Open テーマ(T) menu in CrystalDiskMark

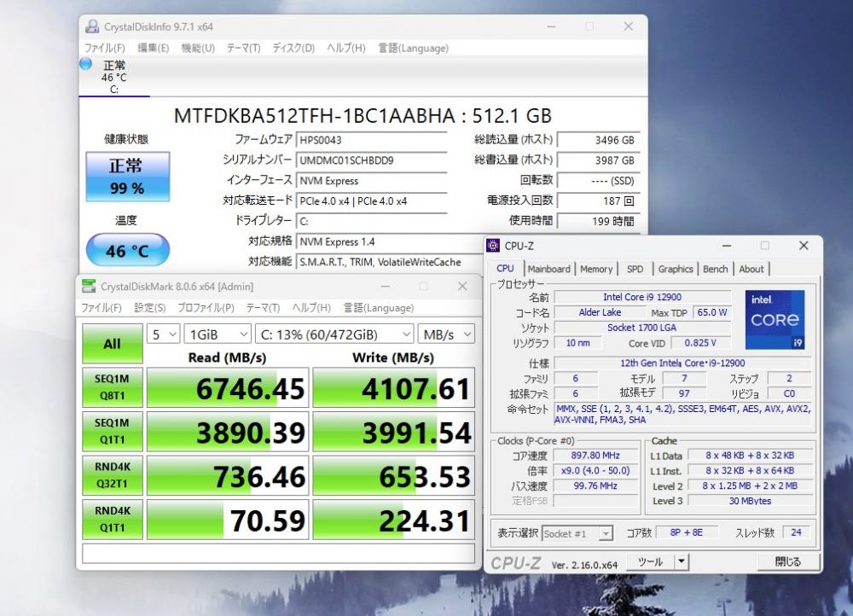pos(263,308)
